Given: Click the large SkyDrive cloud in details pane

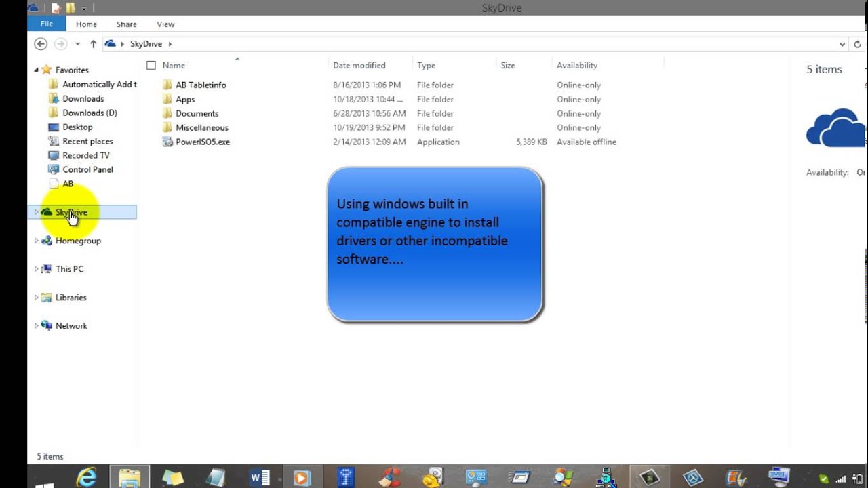Looking at the screenshot, I should point(836,127).
